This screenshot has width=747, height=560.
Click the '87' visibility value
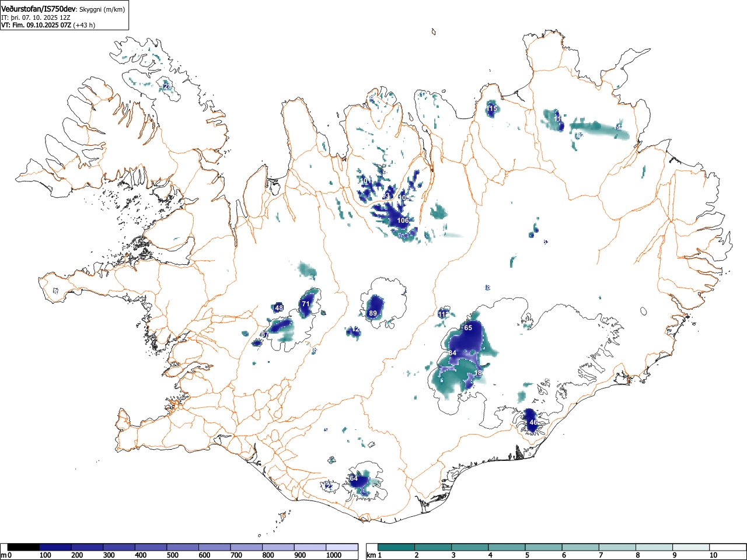(265, 334)
